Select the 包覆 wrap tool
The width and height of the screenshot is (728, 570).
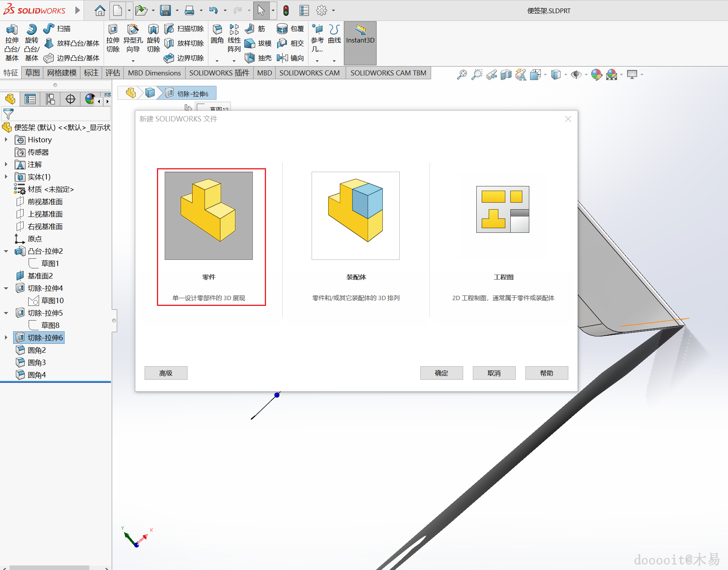(290, 29)
